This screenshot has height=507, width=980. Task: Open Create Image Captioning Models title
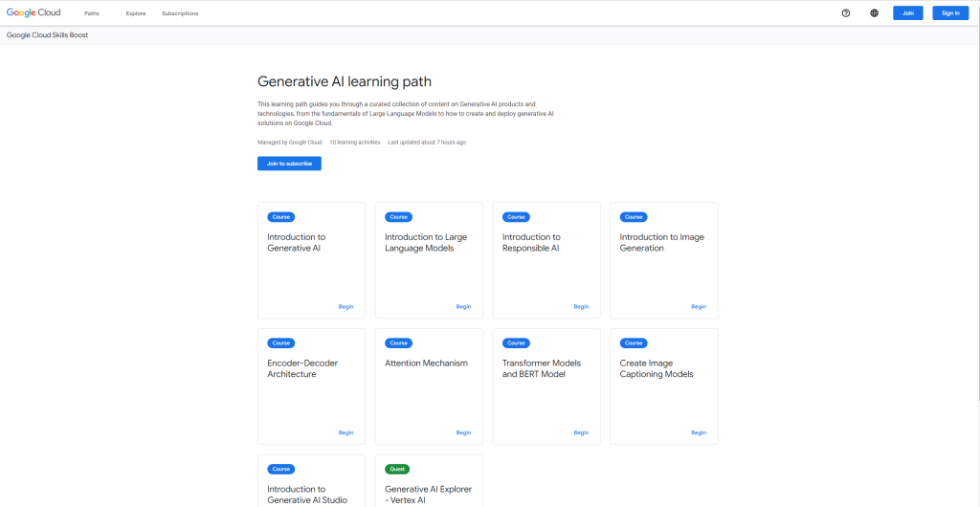click(x=657, y=368)
